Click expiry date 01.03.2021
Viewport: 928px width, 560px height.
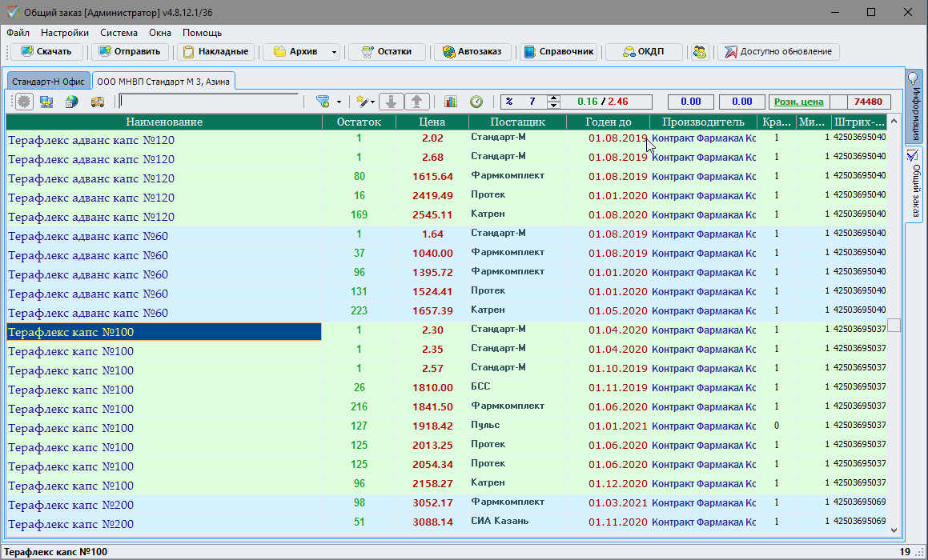point(618,503)
